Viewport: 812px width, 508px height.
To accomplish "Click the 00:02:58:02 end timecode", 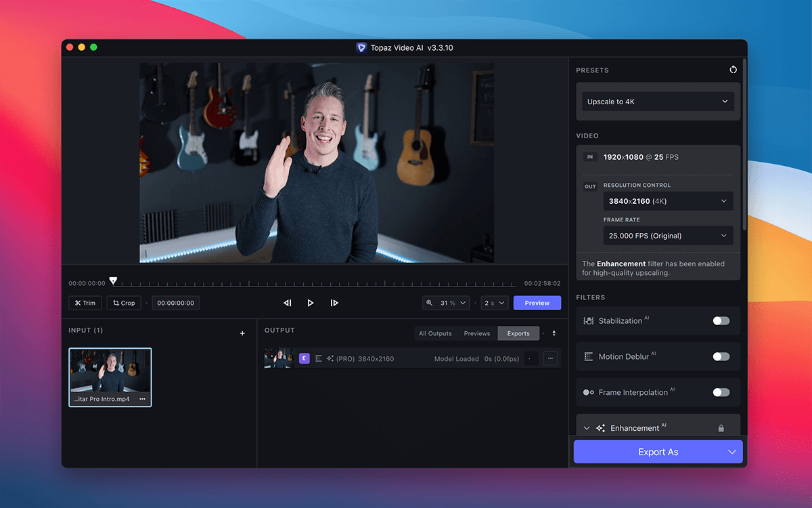I will click(x=543, y=283).
